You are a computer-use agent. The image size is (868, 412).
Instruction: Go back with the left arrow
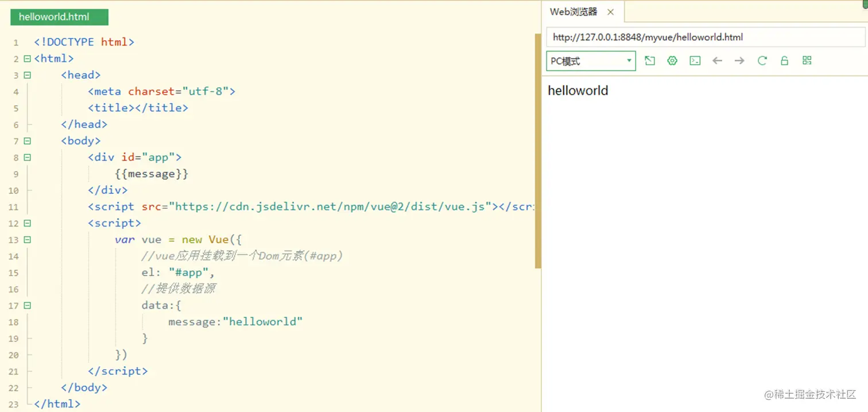(717, 61)
